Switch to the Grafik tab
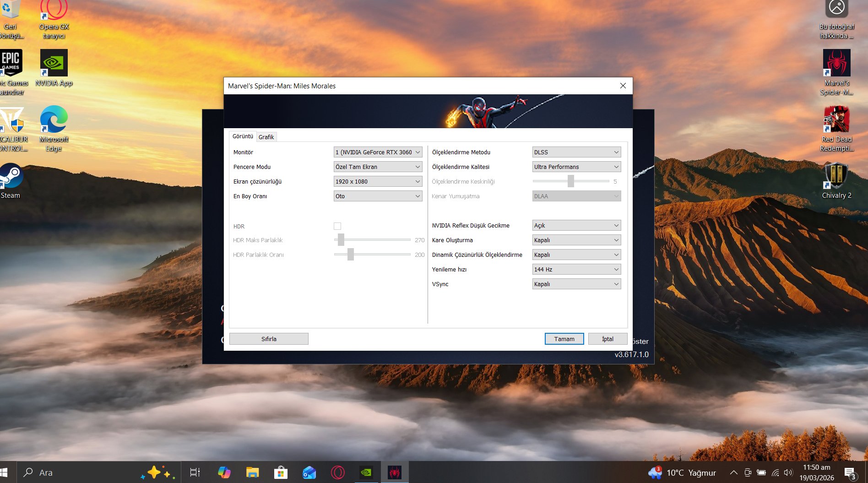This screenshot has height=483, width=868. click(x=266, y=137)
